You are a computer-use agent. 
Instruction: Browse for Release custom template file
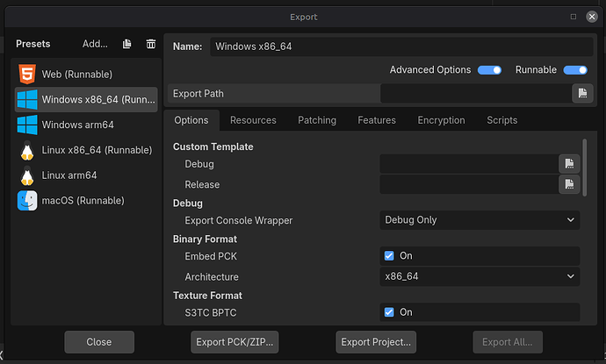click(569, 184)
